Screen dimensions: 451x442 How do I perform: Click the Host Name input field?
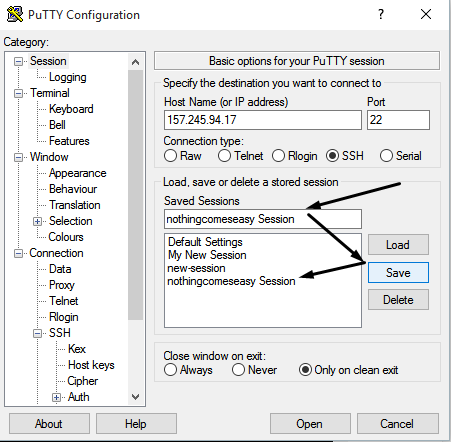pyautogui.click(x=263, y=120)
